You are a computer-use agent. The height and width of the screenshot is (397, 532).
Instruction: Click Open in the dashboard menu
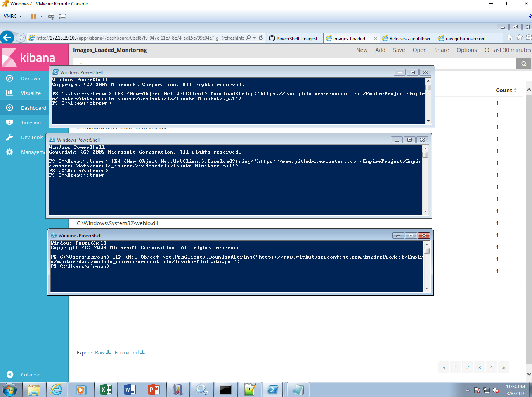pyautogui.click(x=419, y=50)
